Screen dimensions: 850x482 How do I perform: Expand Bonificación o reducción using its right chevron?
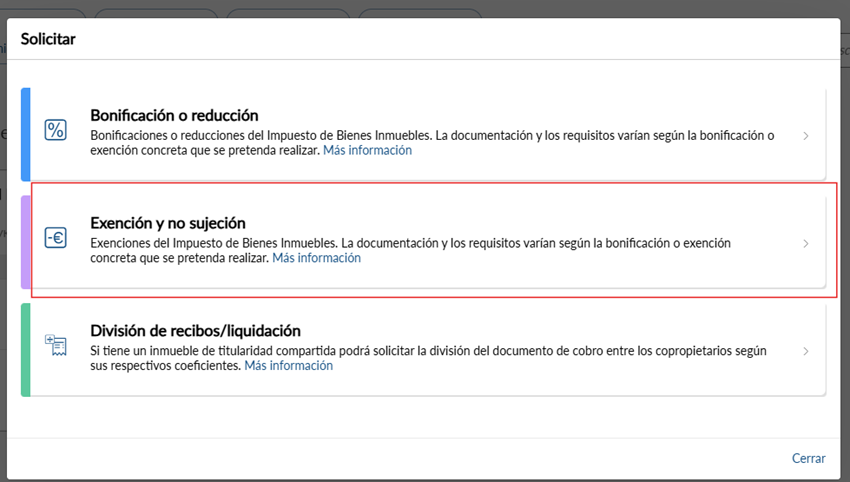tap(806, 135)
